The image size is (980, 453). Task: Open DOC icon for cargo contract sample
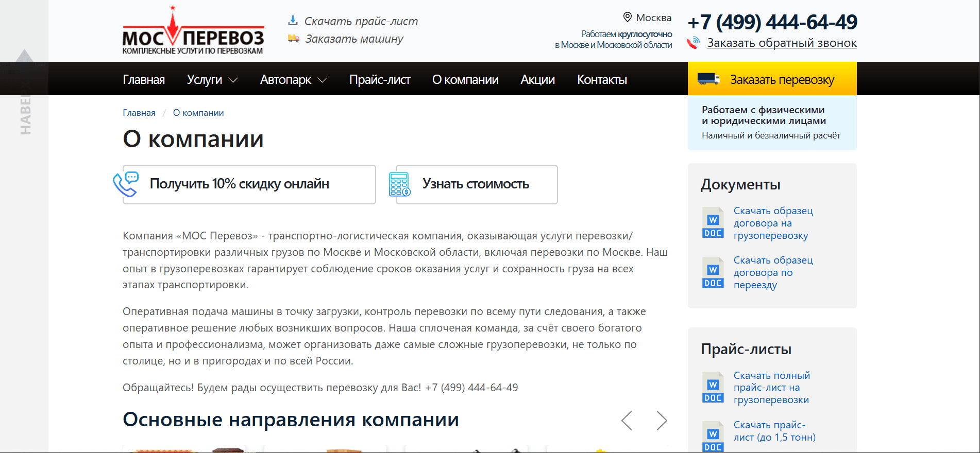point(713,223)
